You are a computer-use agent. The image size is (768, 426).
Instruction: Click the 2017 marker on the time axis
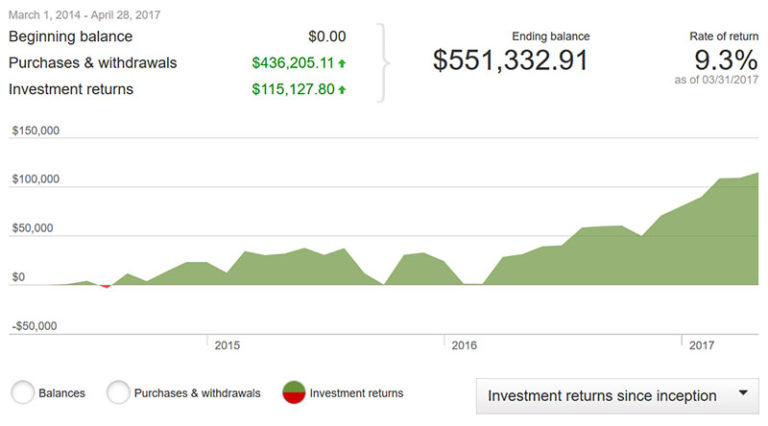coord(703,345)
